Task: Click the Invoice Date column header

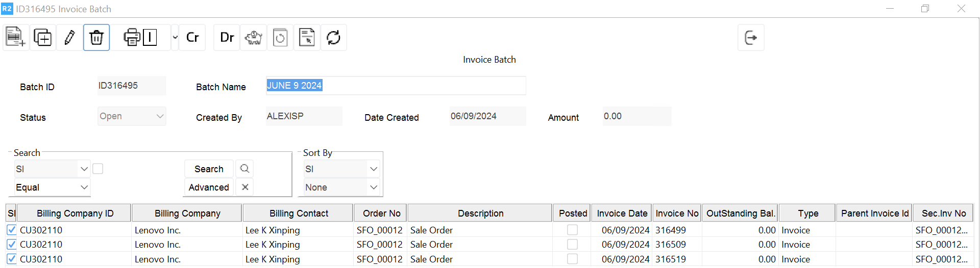Action: click(x=622, y=213)
